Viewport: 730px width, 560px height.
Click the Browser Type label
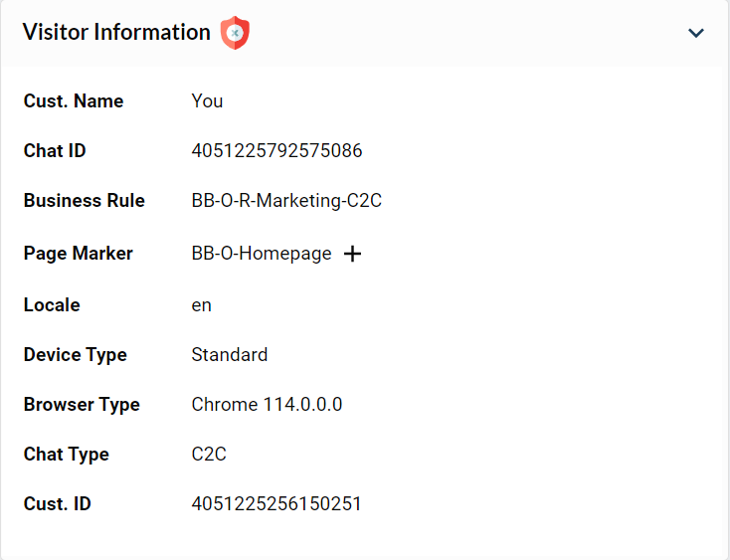[82, 405]
